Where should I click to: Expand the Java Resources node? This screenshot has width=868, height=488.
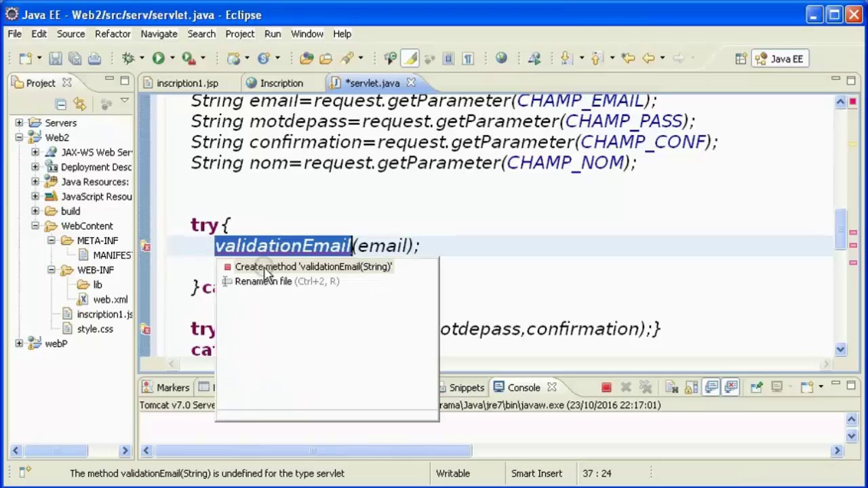point(35,182)
